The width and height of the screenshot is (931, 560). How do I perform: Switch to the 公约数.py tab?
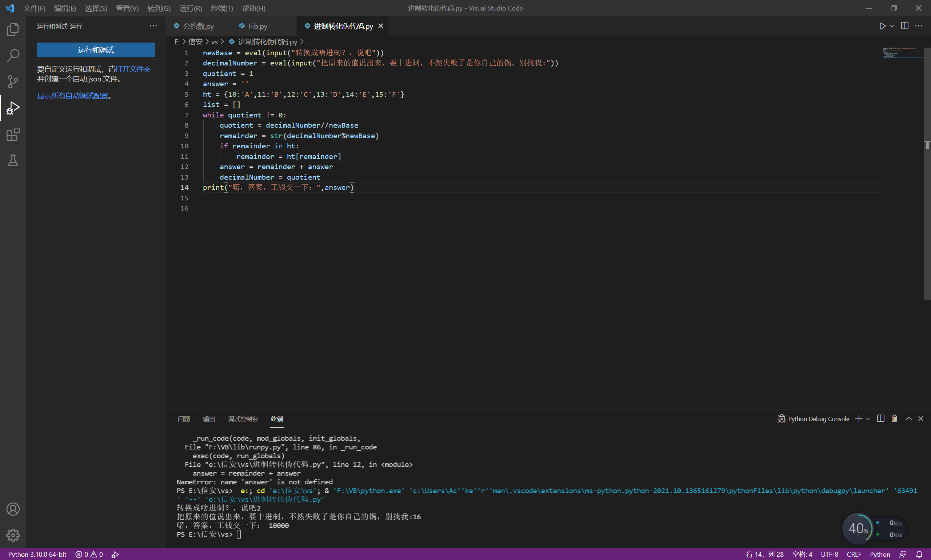pyautogui.click(x=199, y=26)
